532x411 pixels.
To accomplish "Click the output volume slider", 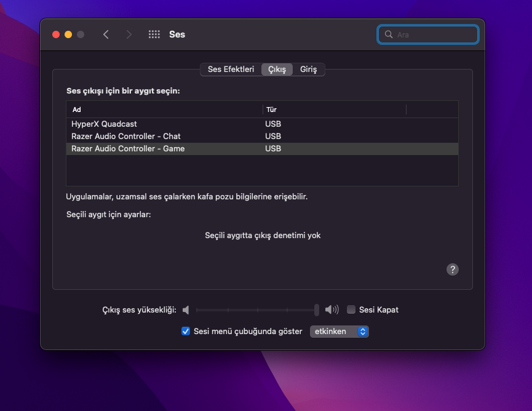I will click(x=256, y=310).
